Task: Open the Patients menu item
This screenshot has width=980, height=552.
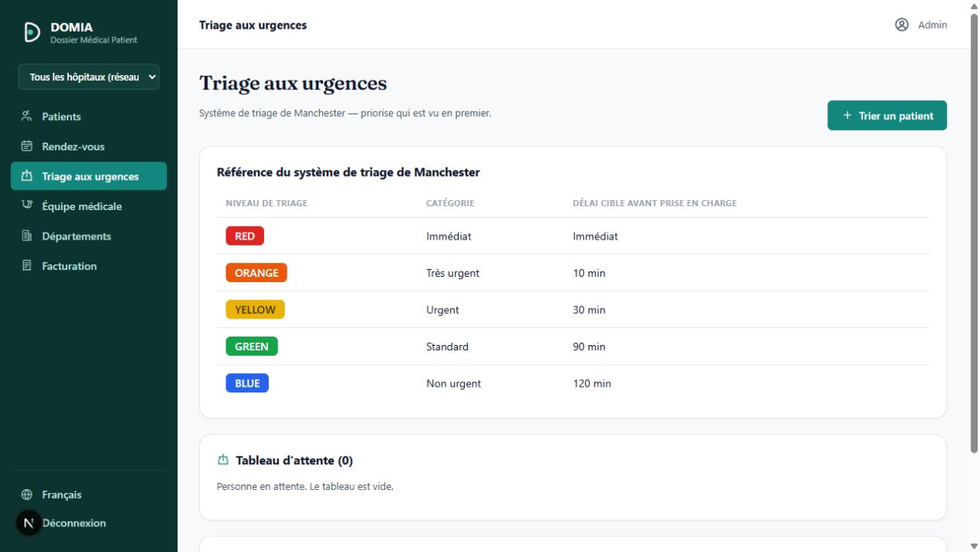Action: 89,116
